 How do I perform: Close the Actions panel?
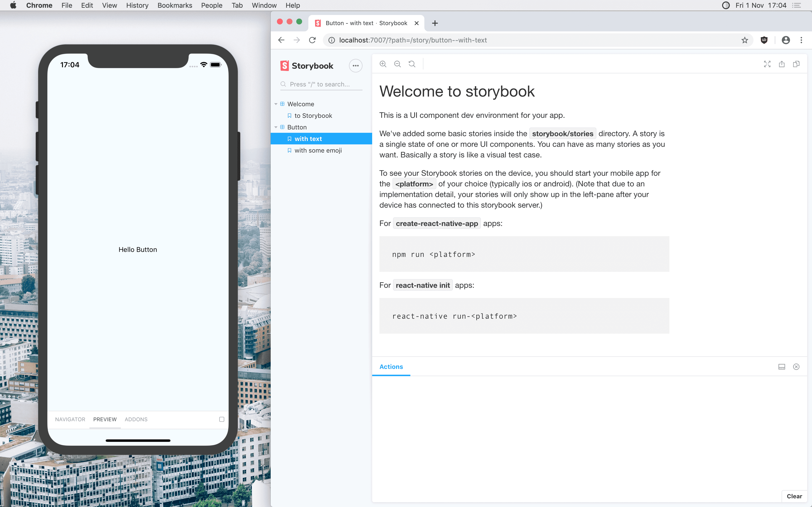click(797, 366)
